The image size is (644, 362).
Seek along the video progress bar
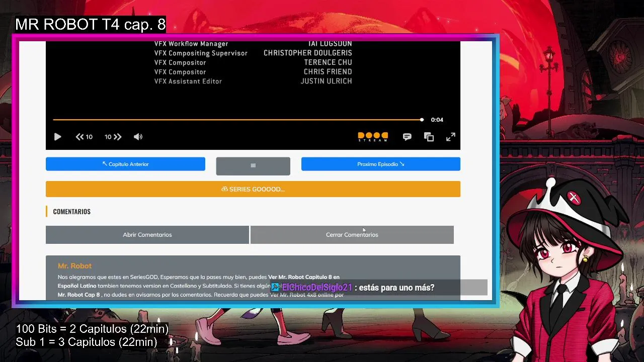[x=237, y=120]
